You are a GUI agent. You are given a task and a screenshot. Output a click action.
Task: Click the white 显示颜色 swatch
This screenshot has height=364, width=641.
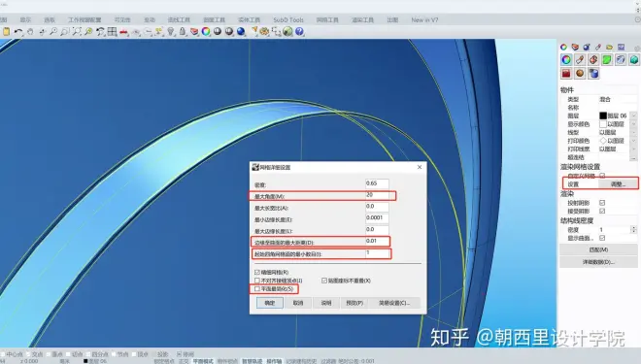(x=603, y=124)
